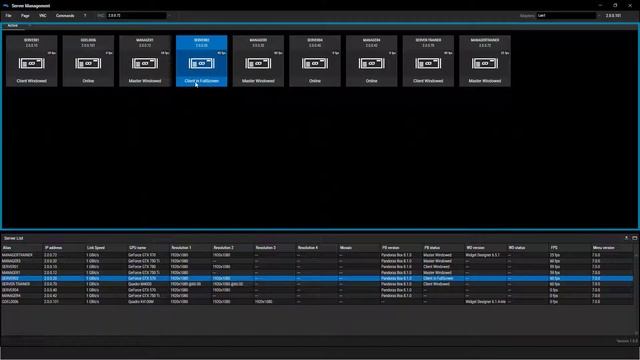640x360 pixels.
Task: Select the SERVER-TRAINER row in Server List
Action: coord(317,284)
